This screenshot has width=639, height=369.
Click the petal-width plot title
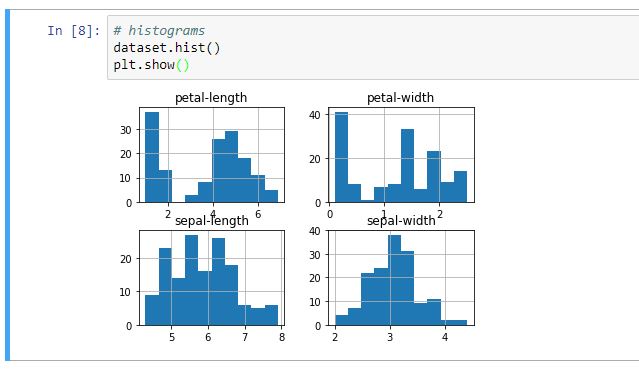pos(400,98)
